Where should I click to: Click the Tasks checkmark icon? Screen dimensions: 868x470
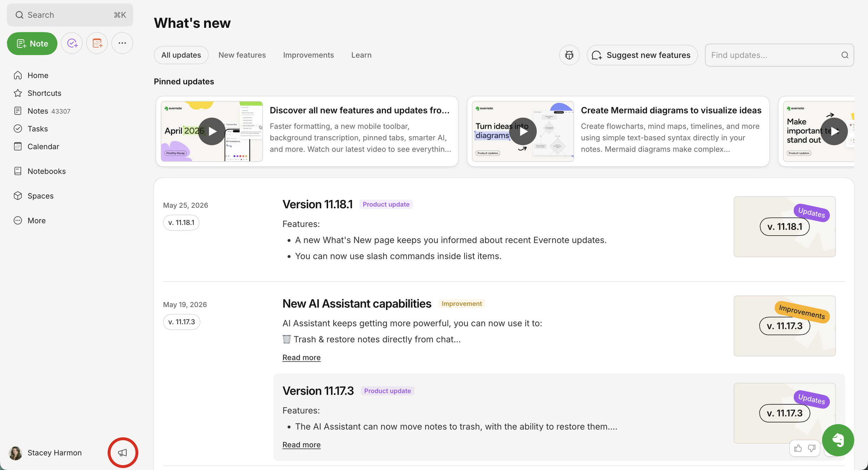[18, 128]
